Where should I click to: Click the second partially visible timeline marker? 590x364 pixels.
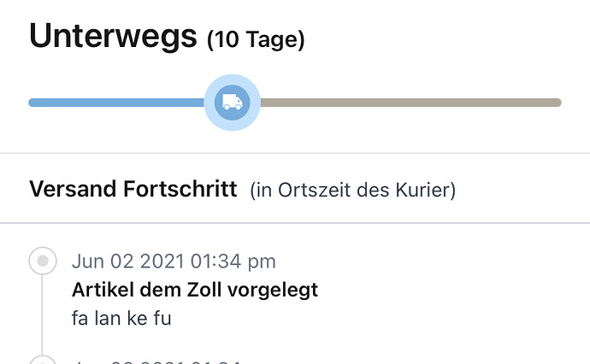point(43,360)
